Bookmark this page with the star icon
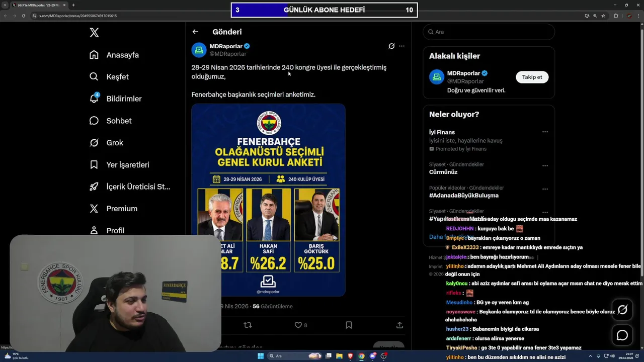This screenshot has height=362, width=644. [603, 16]
